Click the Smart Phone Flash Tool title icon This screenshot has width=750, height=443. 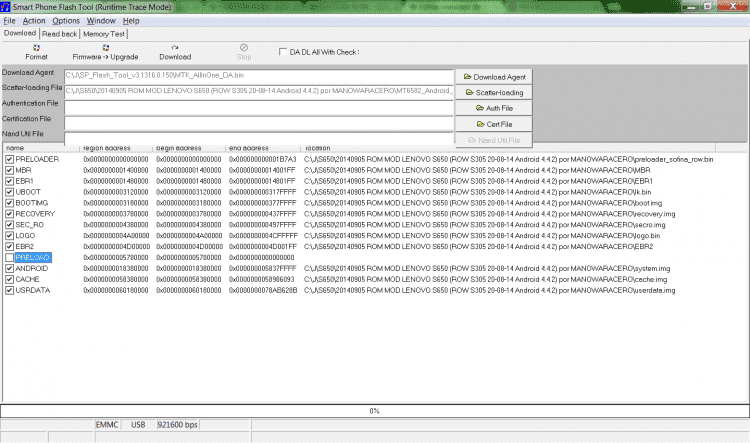point(5,7)
